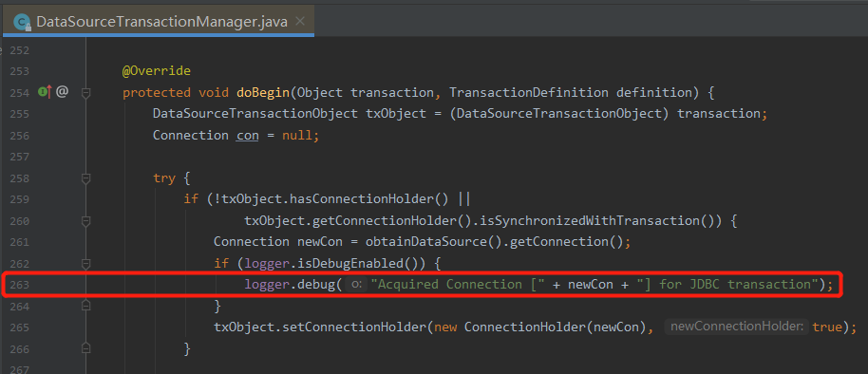Image resolution: width=868 pixels, height=374 pixels.
Task: Click the true literal on line 265
Action: [826, 327]
